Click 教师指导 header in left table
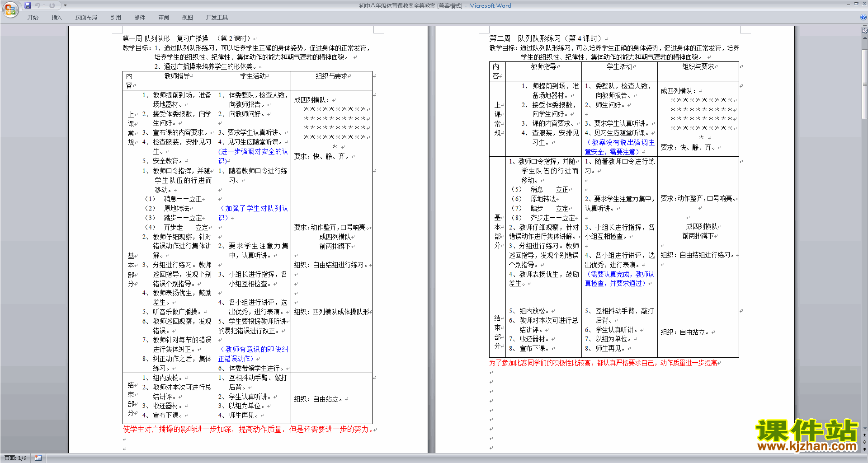Viewport: 868px width, 463px height. 177,76
